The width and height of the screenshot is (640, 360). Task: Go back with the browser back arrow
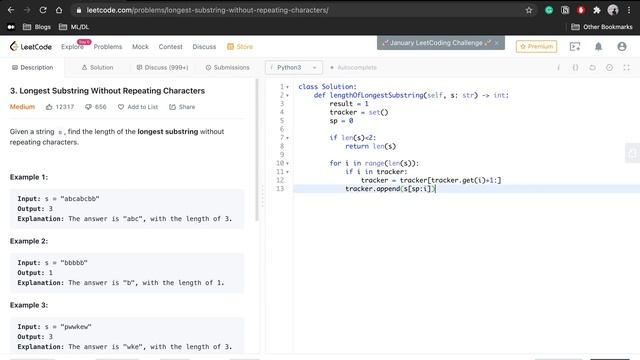[11, 10]
